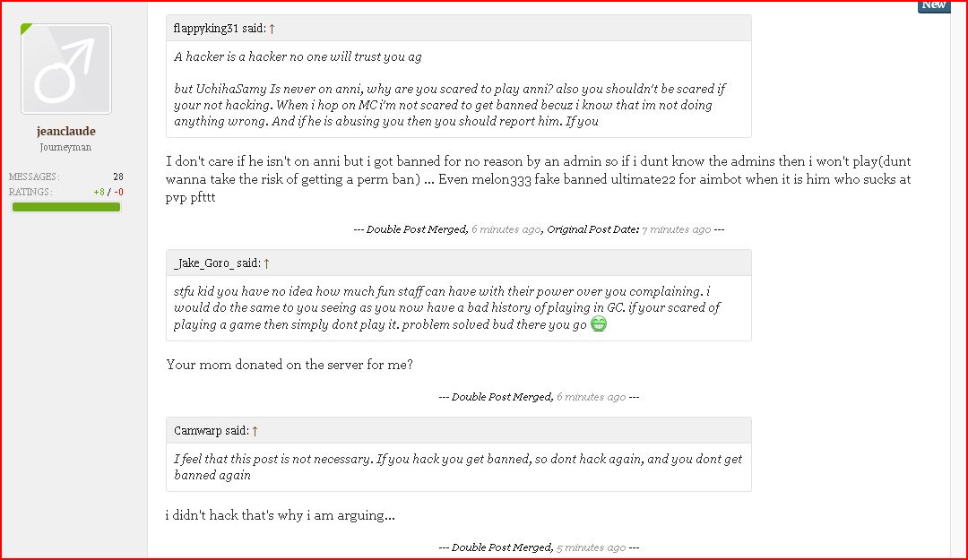
Task: Expand _Jake_Goro_'s quoted message
Action: click(459, 308)
